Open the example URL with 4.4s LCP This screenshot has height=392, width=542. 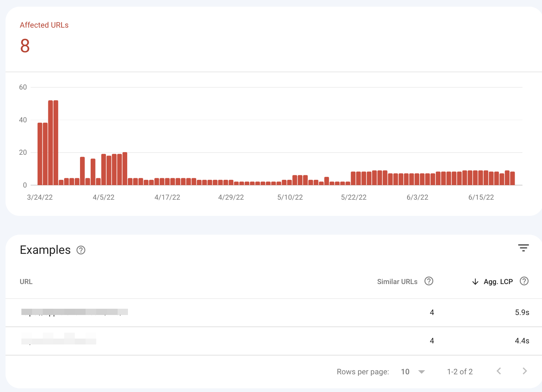tap(59, 339)
